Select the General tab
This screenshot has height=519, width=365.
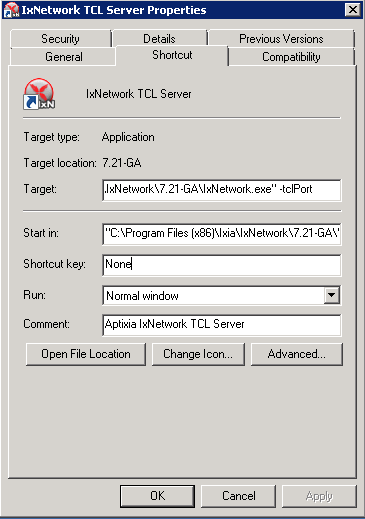(63, 57)
